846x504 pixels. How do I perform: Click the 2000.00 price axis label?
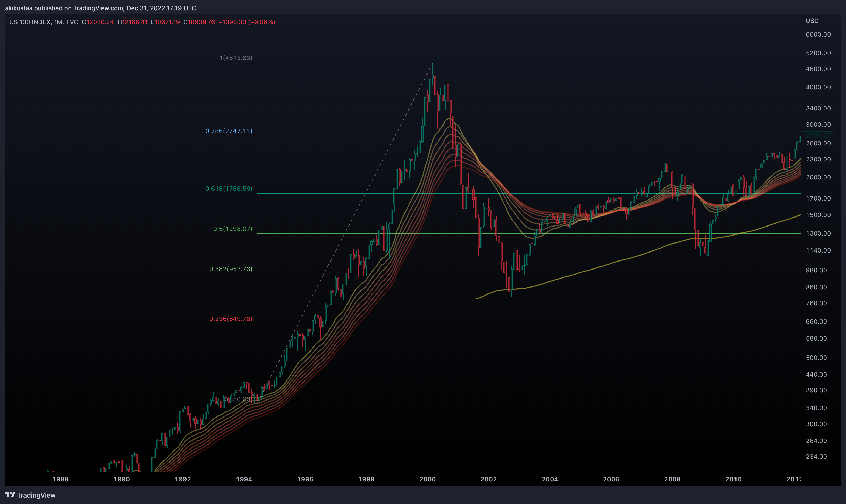point(818,177)
